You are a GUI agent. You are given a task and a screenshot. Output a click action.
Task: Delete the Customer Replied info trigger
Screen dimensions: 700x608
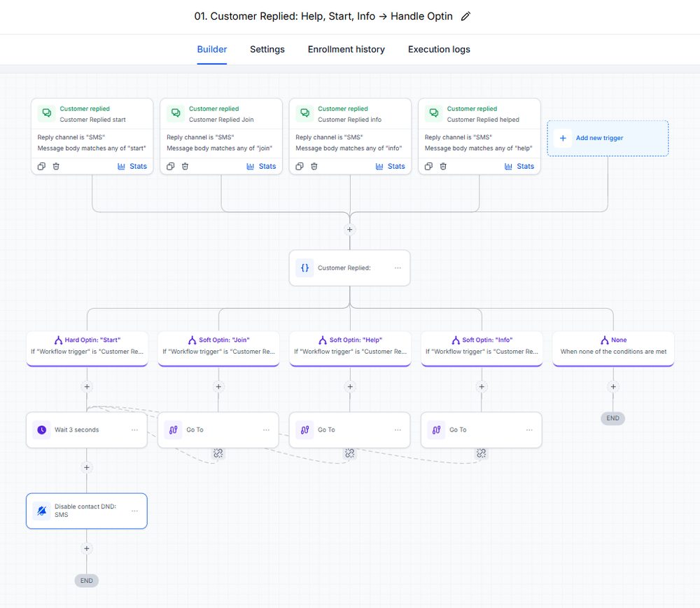(x=314, y=166)
